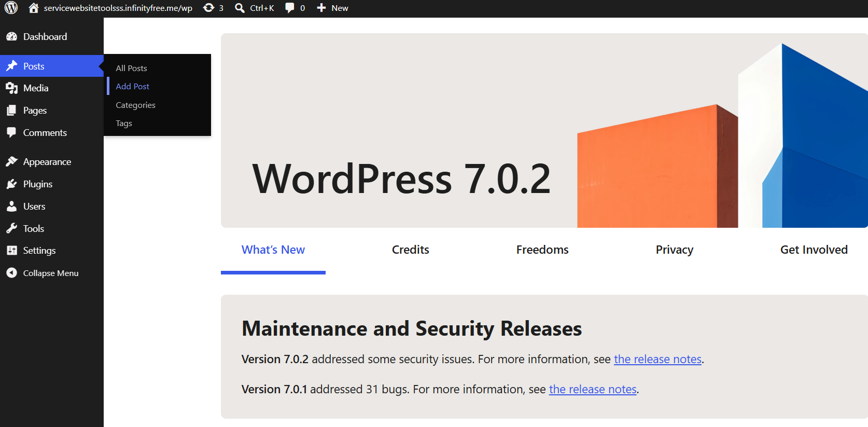This screenshot has height=427, width=868.
Task: Click the Posts pushpin icon
Action: [x=11, y=66]
